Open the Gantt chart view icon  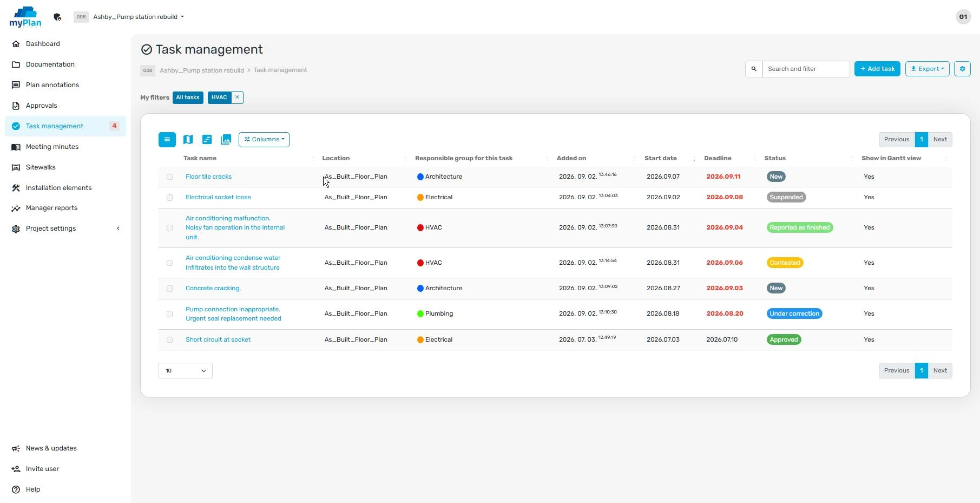coord(207,140)
